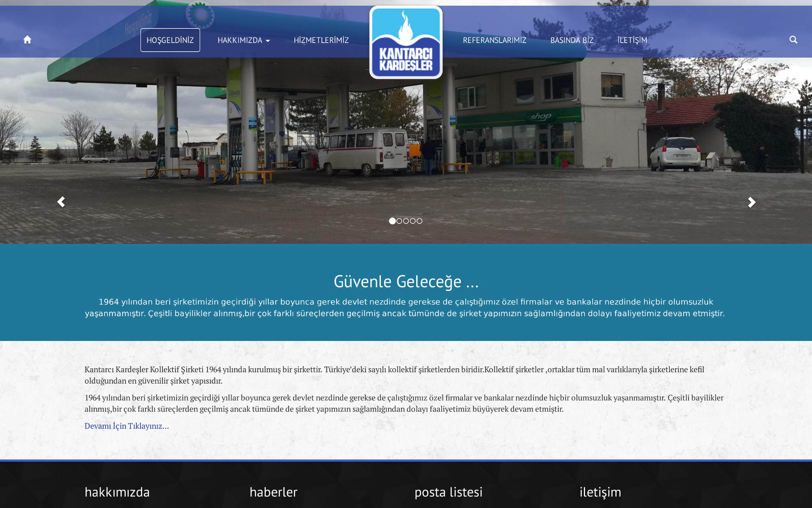Screen dimensions: 812x508
Task: Open the Hizmetlerimiz page
Action: (321, 40)
